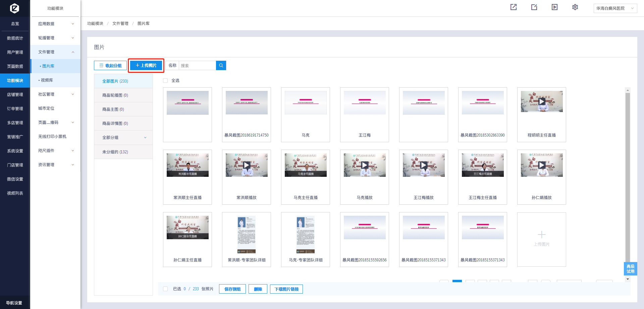Image resolution: width=644 pixels, height=309 pixels.
Task: Click the 下载图片链接 button
Action: [x=286, y=289]
